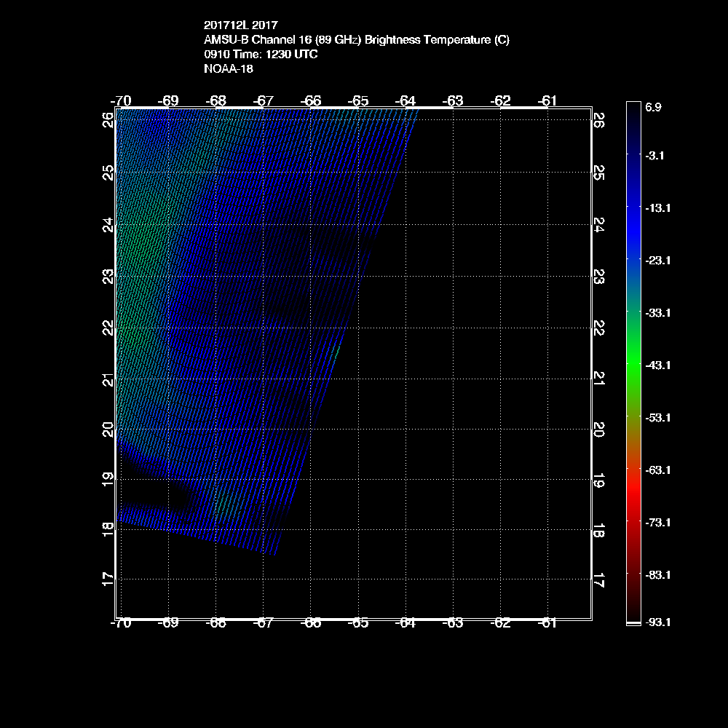728x728 pixels.
Task: Click the NOAA-18 satellite label
Action: tap(228, 69)
